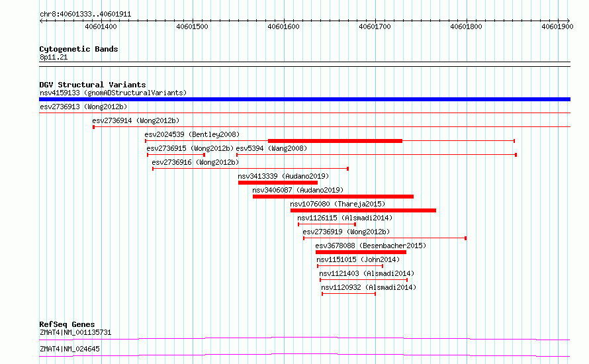This screenshot has height=364, width=589.
Task: Open the nsv1151015 (John2014) variant label
Action: pos(358,259)
